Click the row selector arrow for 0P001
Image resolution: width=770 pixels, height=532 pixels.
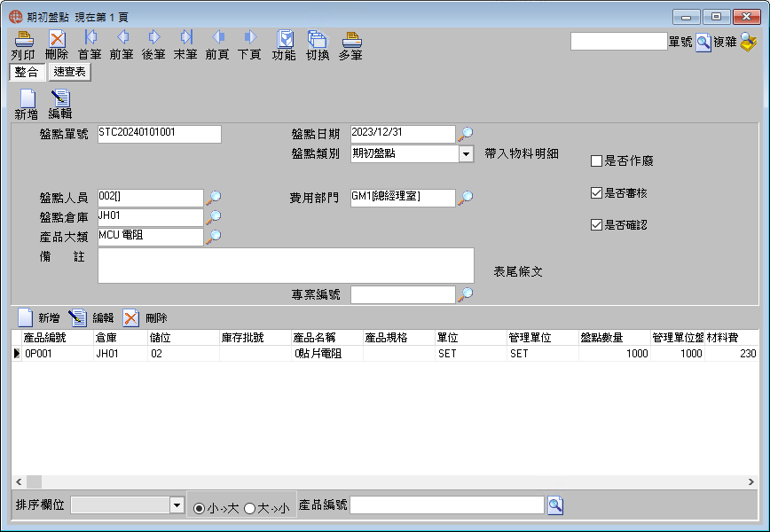coord(16,354)
